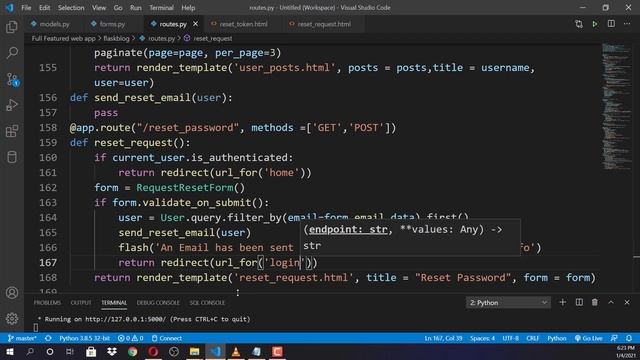Switch to the forms.py tab
Screen dimensions: 640x360
tap(108, 24)
